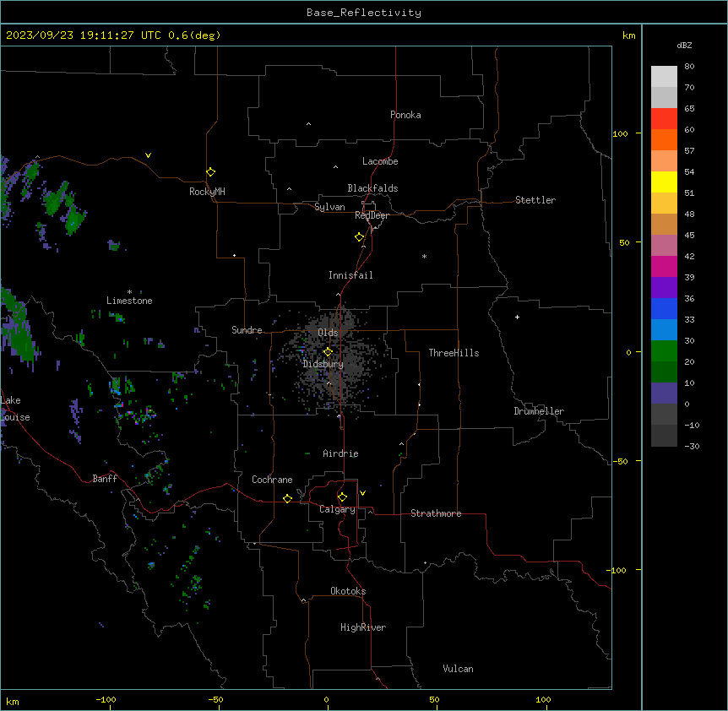Click the RockyMH label
The width and height of the screenshot is (728, 711).
(x=207, y=192)
